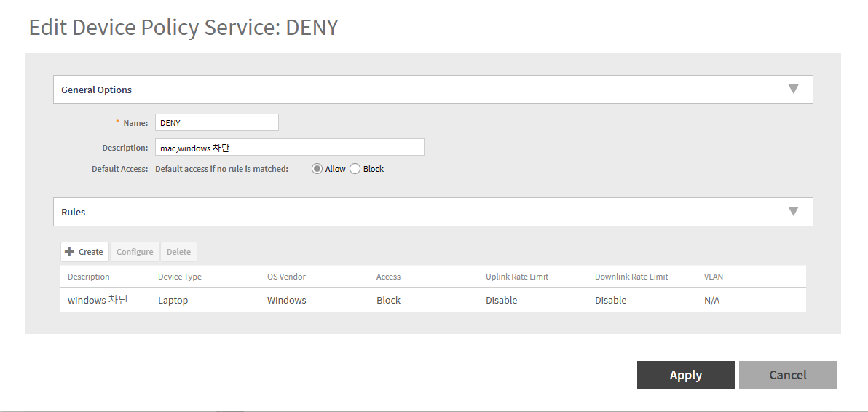
Task: Select the Allow default access radio
Action: click(317, 169)
